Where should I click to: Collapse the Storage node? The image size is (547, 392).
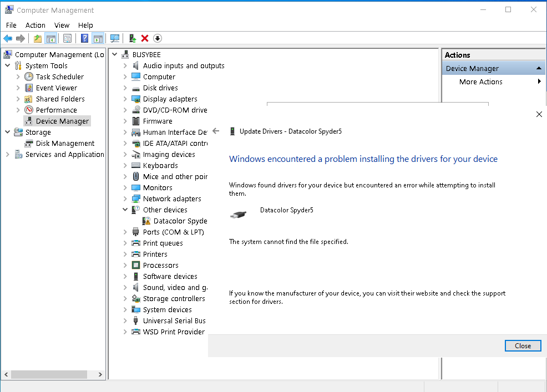point(7,132)
